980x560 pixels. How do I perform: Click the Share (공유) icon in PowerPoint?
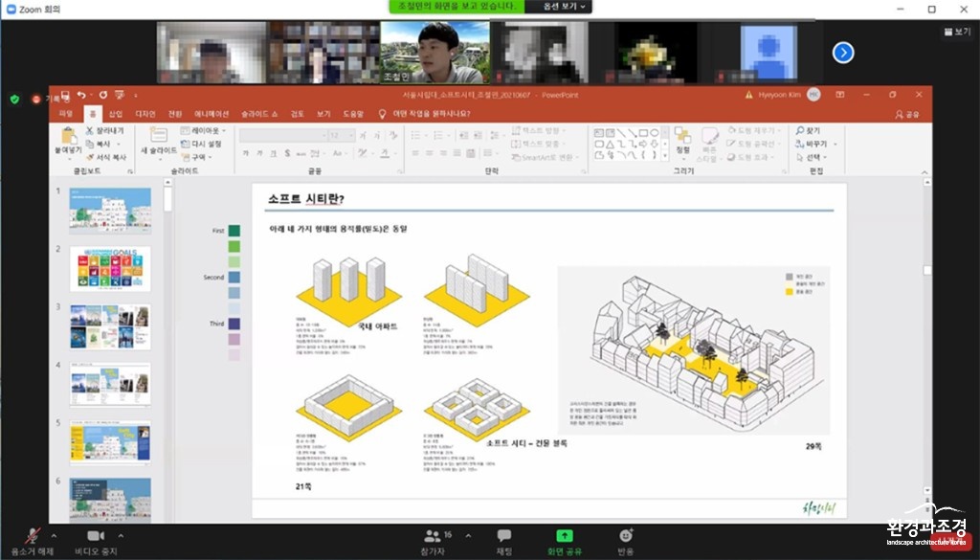pos(907,114)
